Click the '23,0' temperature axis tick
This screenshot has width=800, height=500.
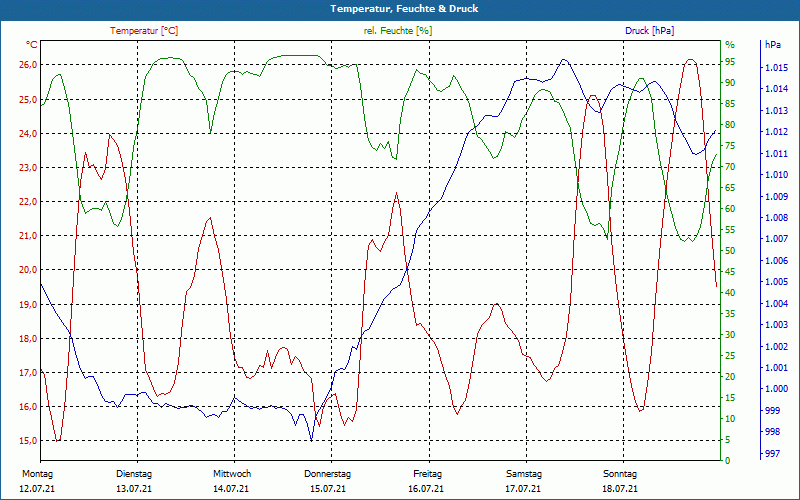(x=28, y=168)
